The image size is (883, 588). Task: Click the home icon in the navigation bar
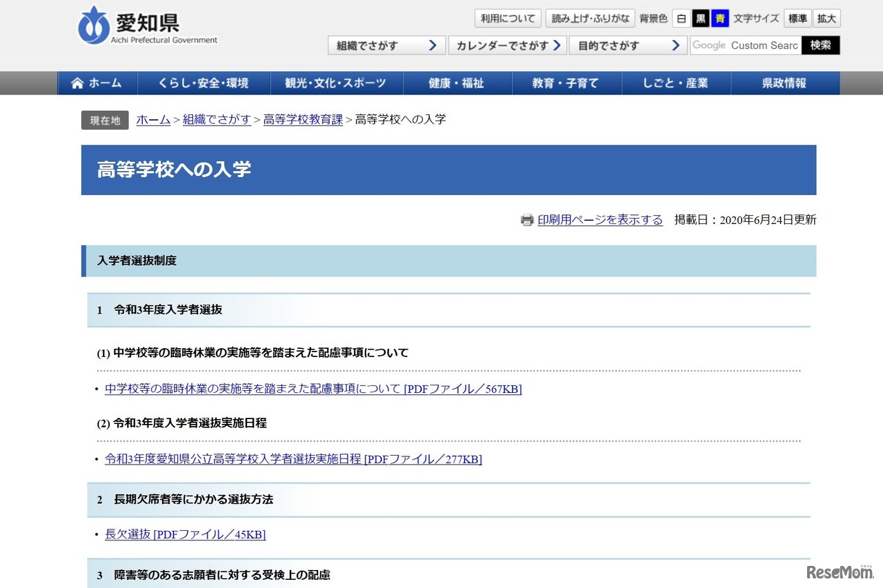click(x=77, y=83)
